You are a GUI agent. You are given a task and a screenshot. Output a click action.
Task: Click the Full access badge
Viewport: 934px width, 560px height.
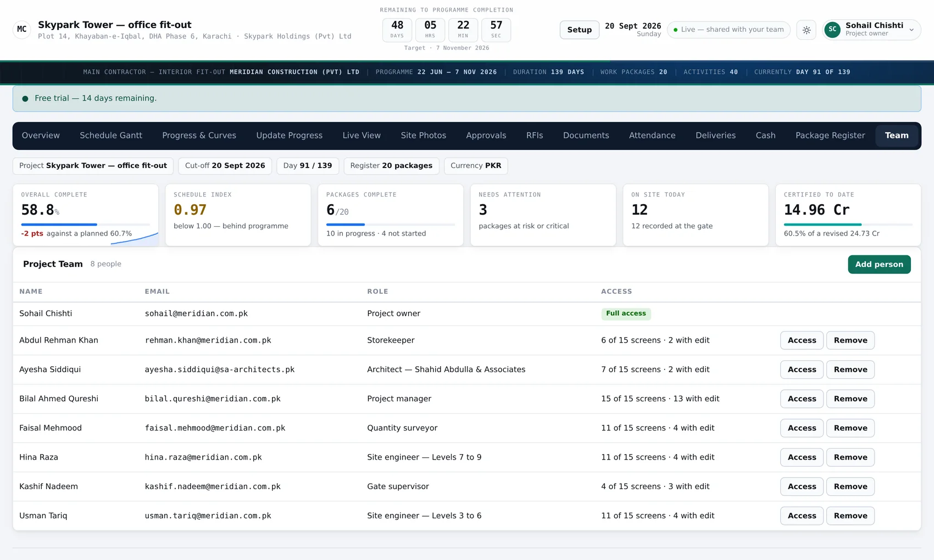[626, 313]
